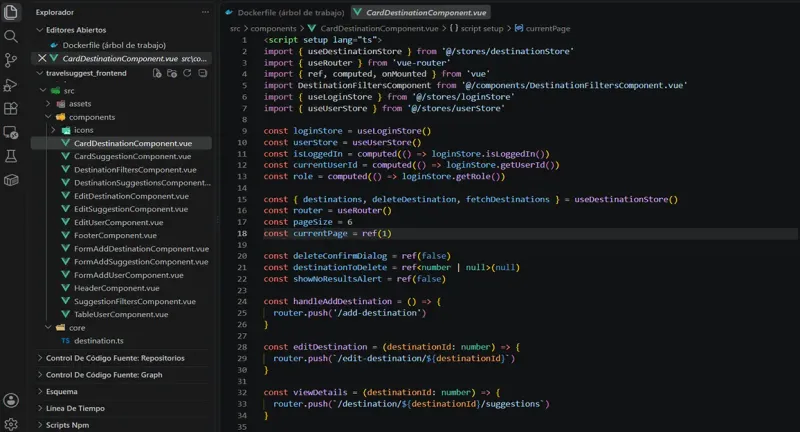The width and height of the screenshot is (800, 432).
Task: Open Source Control view icon
Action: 11,60
